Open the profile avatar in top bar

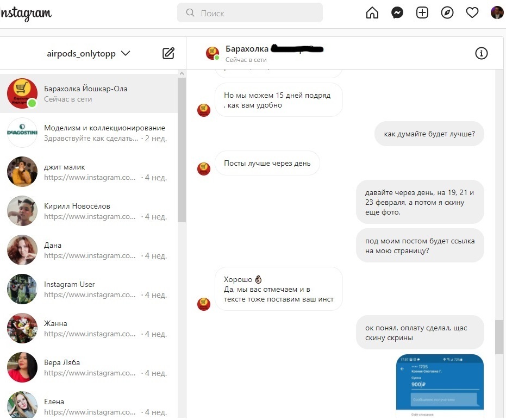coord(497,13)
